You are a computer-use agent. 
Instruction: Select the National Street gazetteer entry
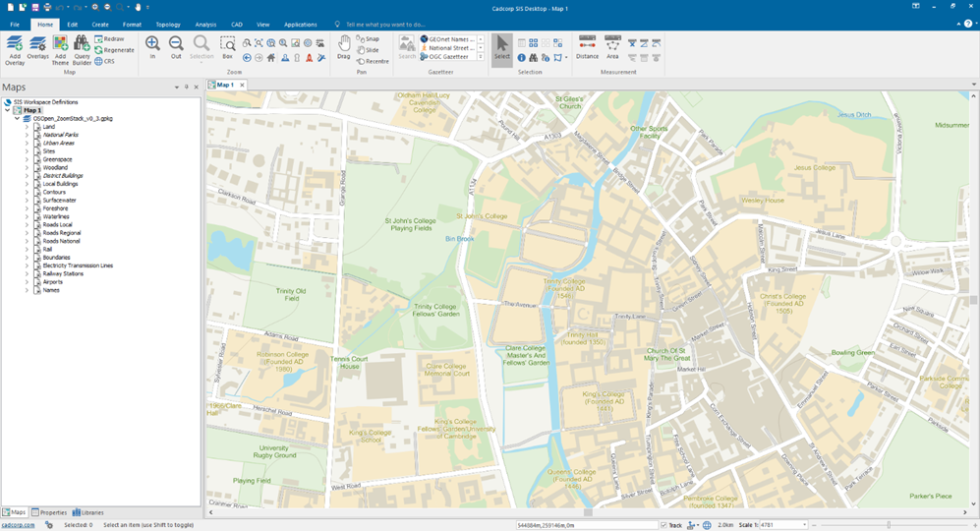click(x=448, y=47)
